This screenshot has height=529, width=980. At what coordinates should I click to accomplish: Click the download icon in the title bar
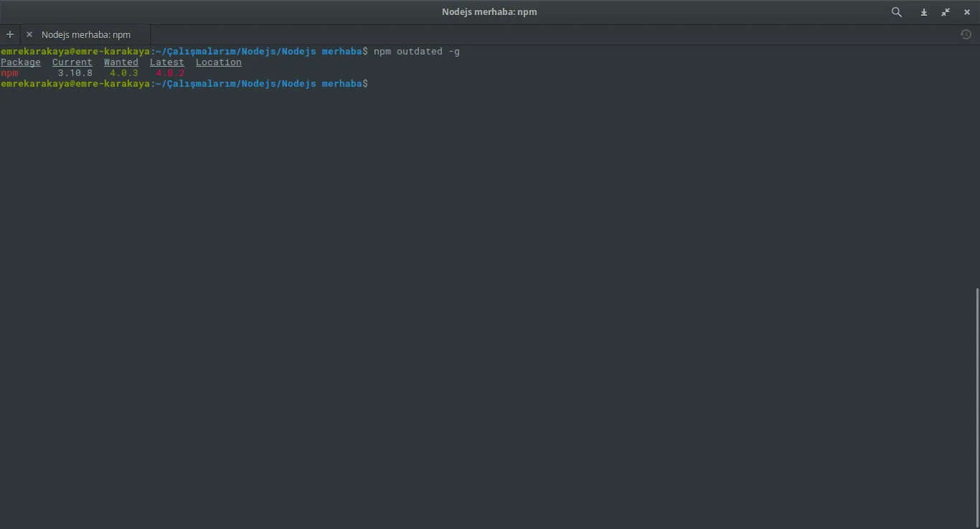923,11
